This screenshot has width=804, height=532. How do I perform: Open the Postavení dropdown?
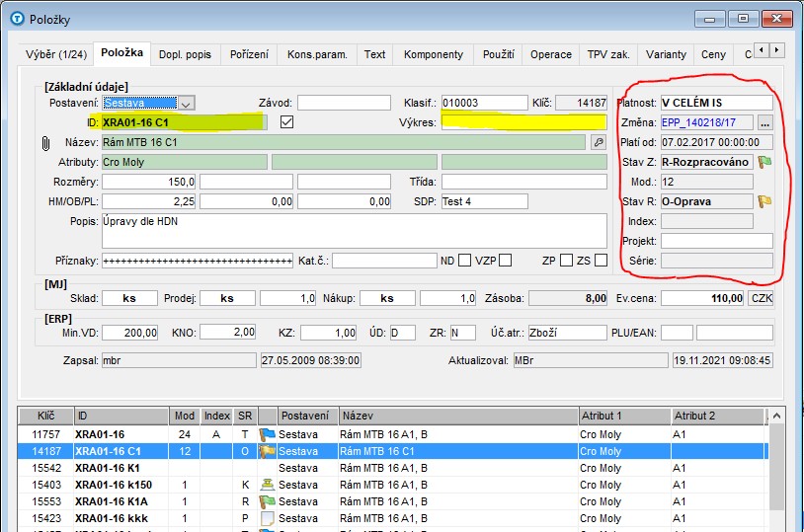click(x=186, y=103)
